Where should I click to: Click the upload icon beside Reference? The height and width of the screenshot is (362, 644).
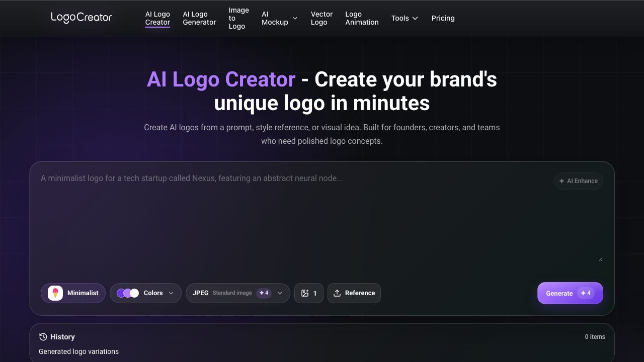[x=337, y=293]
